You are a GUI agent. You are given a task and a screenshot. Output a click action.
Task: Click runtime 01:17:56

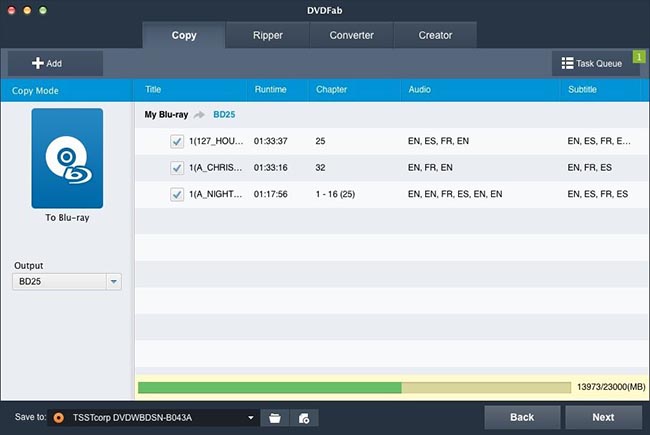pyautogui.click(x=270, y=194)
